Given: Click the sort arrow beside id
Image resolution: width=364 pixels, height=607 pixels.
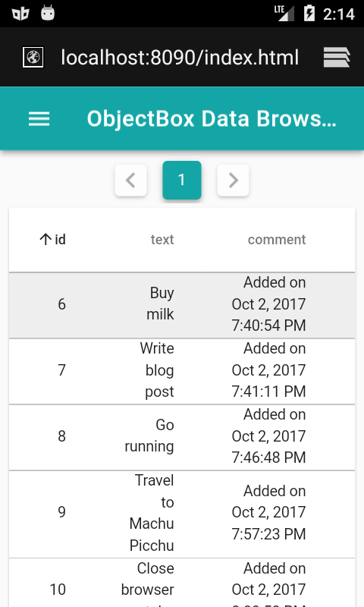Looking at the screenshot, I should pos(45,240).
